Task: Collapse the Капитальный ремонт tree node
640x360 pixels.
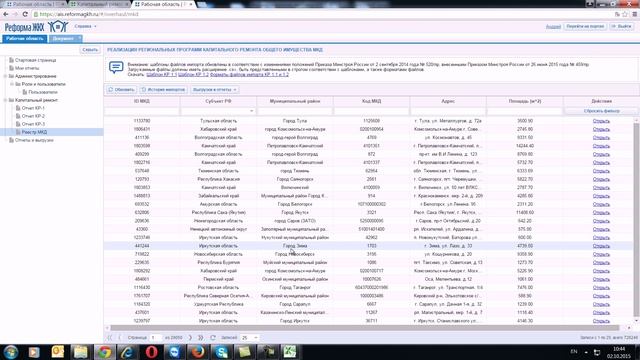Action: click(5, 100)
